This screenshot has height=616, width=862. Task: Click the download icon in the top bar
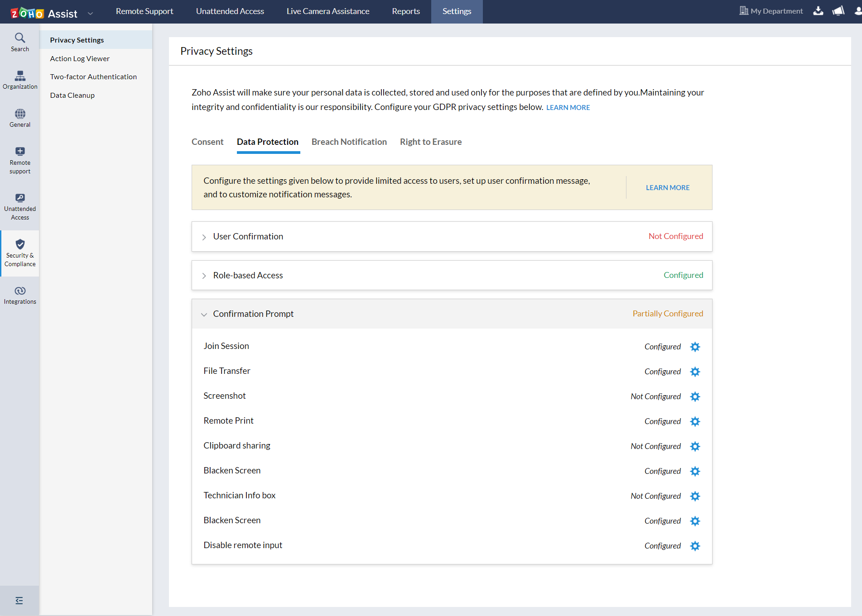(x=818, y=11)
